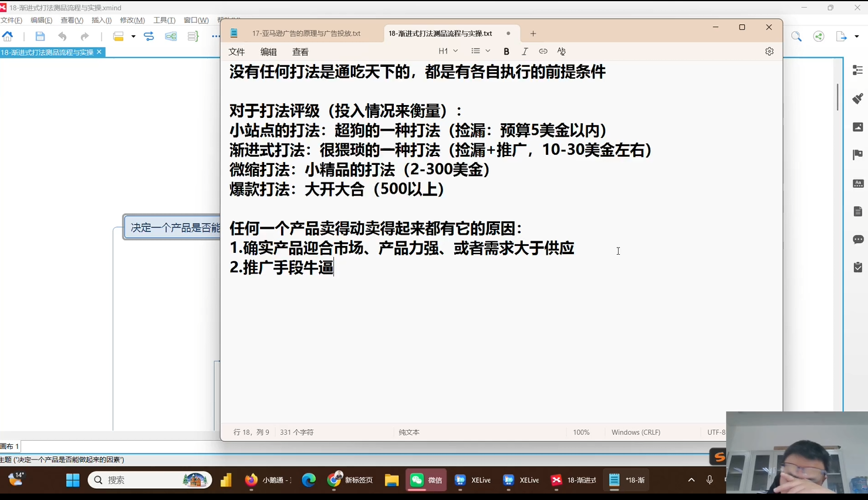Open the XMind comments panel icon
Screen dimensions: 868x500
click(x=857, y=239)
